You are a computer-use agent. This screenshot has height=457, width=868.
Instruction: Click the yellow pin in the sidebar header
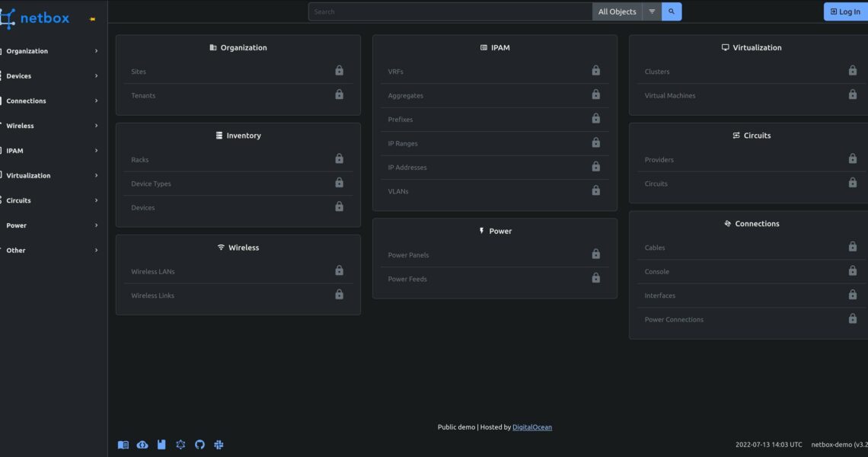pos(93,19)
